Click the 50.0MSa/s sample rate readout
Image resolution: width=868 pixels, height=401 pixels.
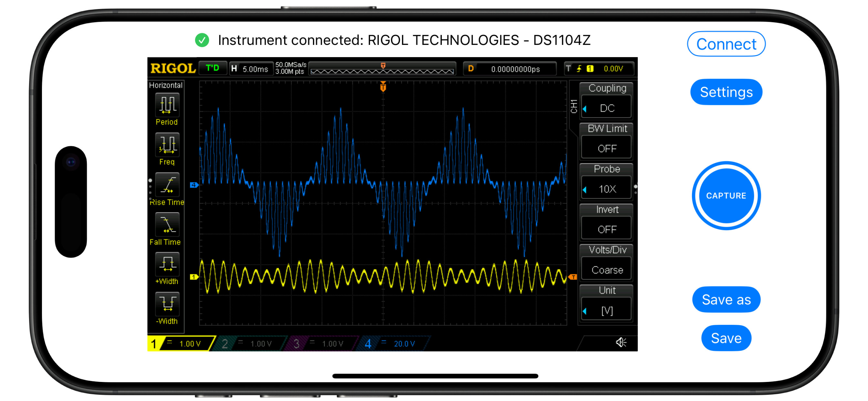click(x=291, y=65)
